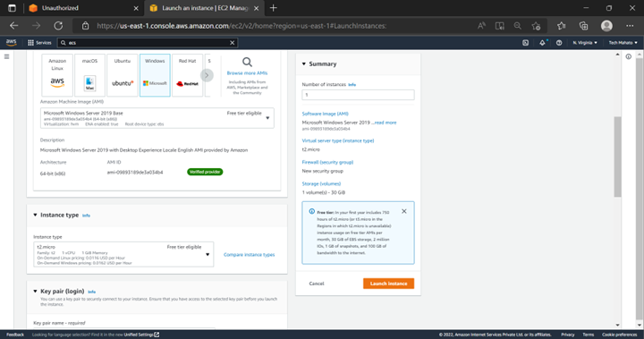Collapse the Summary panel
The width and height of the screenshot is (644, 339).
[x=304, y=64]
